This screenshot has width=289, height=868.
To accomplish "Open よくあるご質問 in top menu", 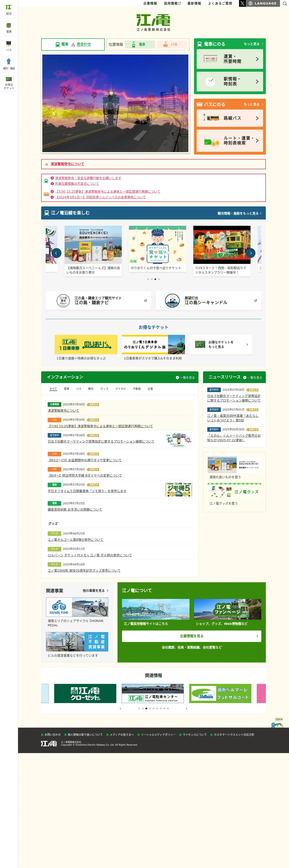I will (220, 3).
